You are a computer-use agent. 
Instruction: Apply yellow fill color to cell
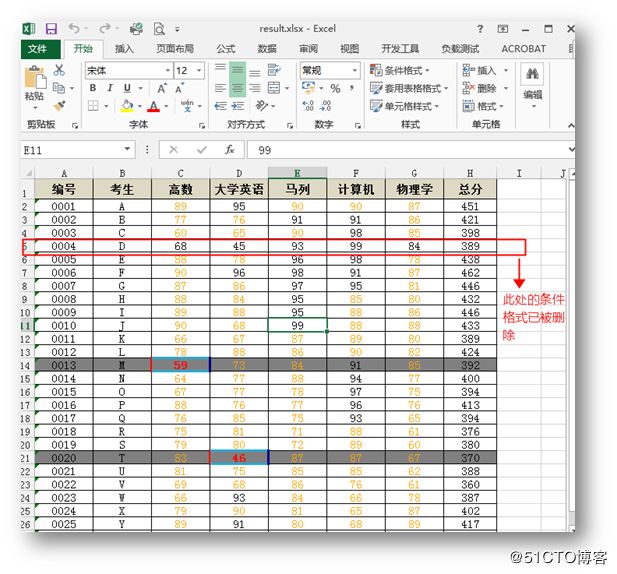tap(127, 106)
